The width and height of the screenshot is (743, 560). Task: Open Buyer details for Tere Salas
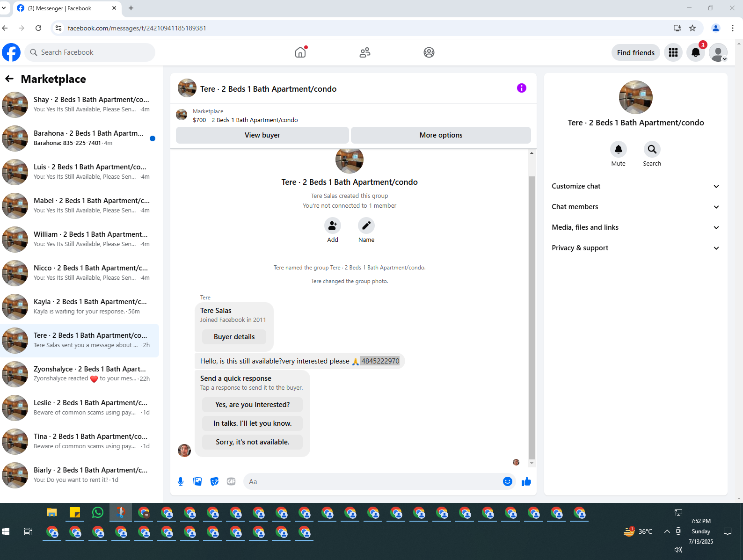(x=234, y=337)
